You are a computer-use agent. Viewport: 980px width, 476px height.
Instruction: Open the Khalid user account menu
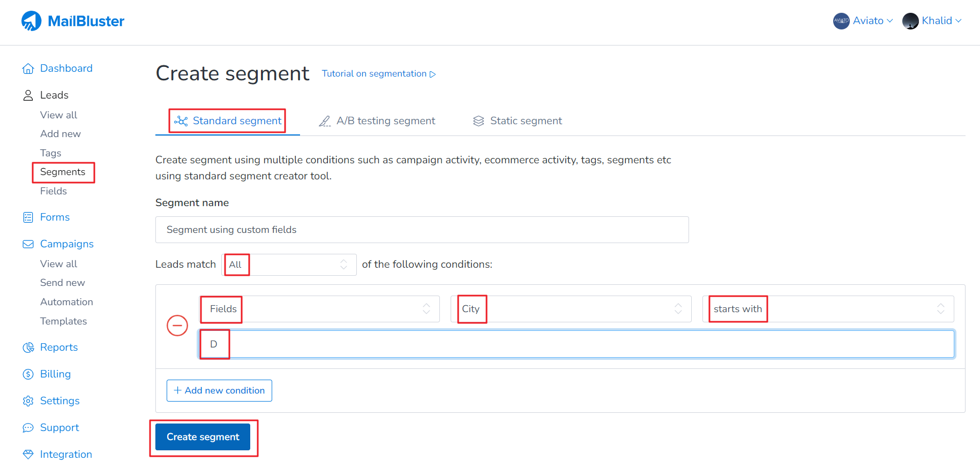point(932,21)
